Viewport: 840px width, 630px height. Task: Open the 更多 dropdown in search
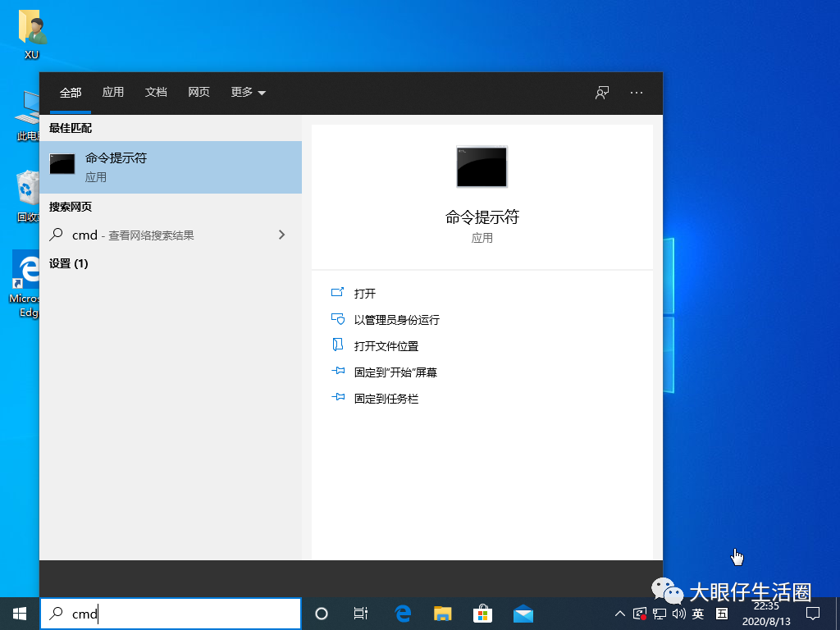247,93
